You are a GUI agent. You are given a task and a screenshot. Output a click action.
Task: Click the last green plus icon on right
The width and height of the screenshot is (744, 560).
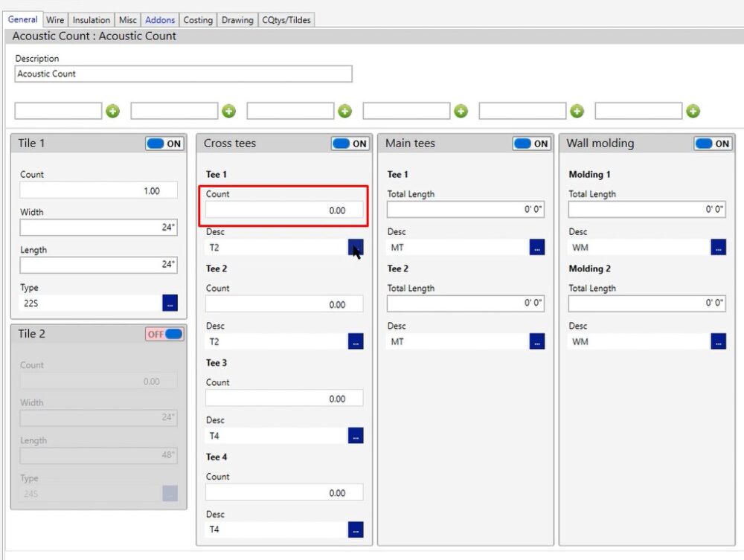[x=693, y=112]
